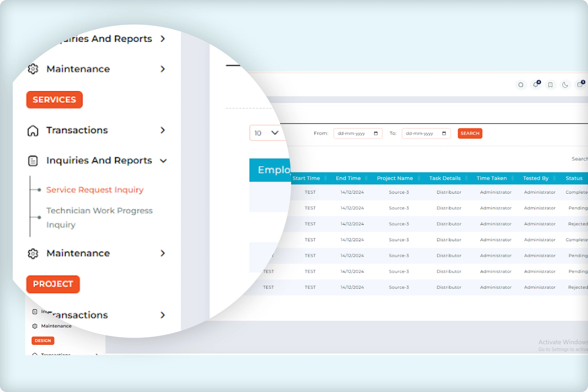Select Service Request Inquiry
The width and height of the screenshot is (588, 392).
point(95,190)
